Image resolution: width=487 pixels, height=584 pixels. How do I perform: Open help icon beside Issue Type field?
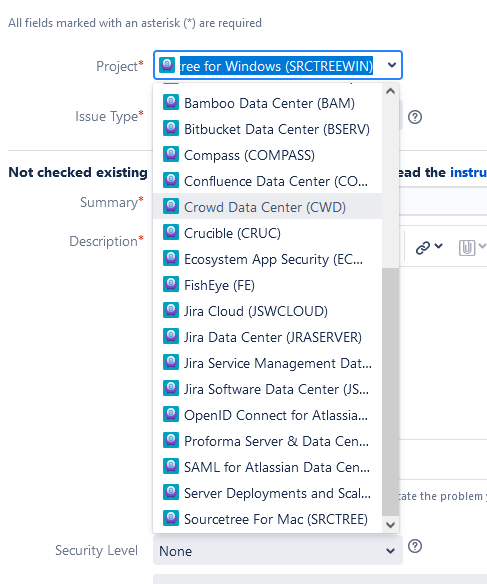pos(415,117)
